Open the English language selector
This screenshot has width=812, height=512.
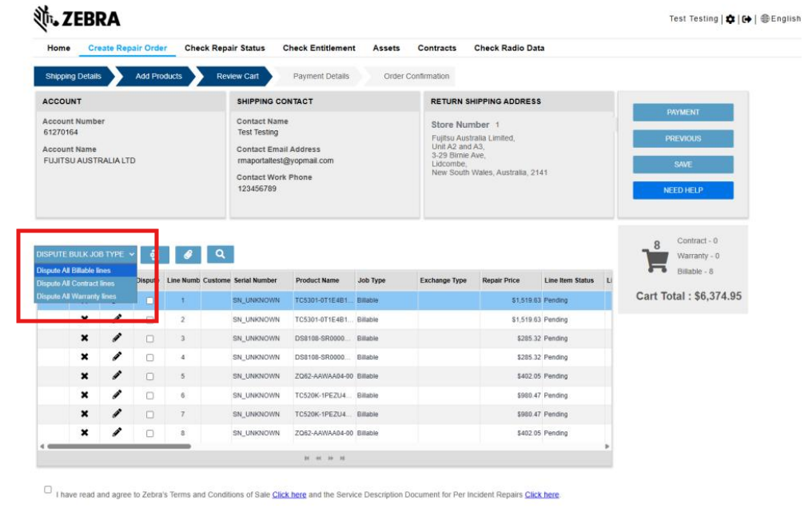pos(780,18)
